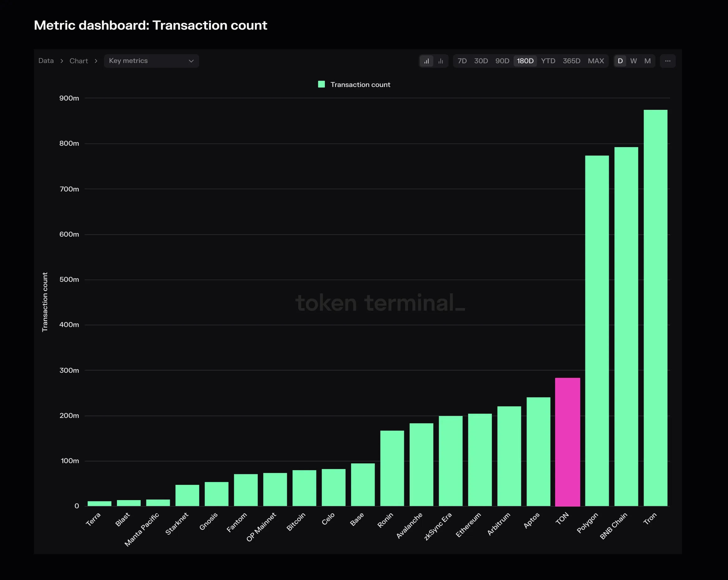Toggle the Transaction count legend swatch
Image resolution: width=728 pixels, height=580 pixels.
[x=321, y=84]
